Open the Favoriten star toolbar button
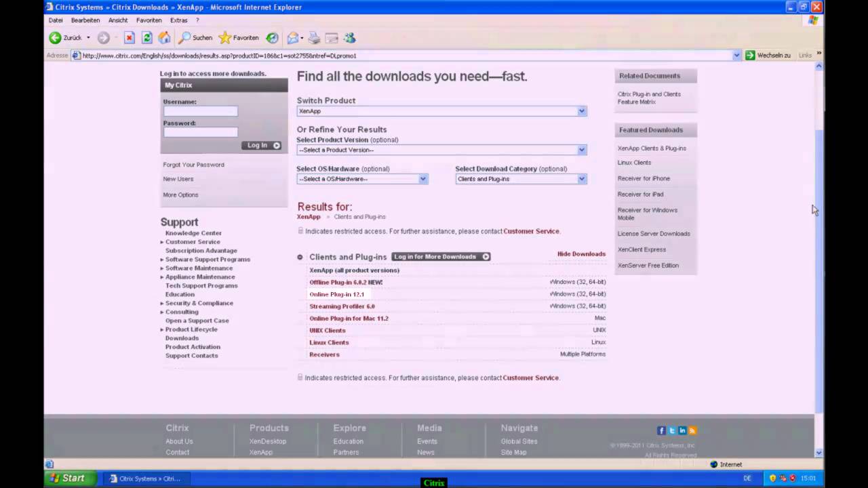The width and height of the screenshot is (868, 488). pos(239,38)
